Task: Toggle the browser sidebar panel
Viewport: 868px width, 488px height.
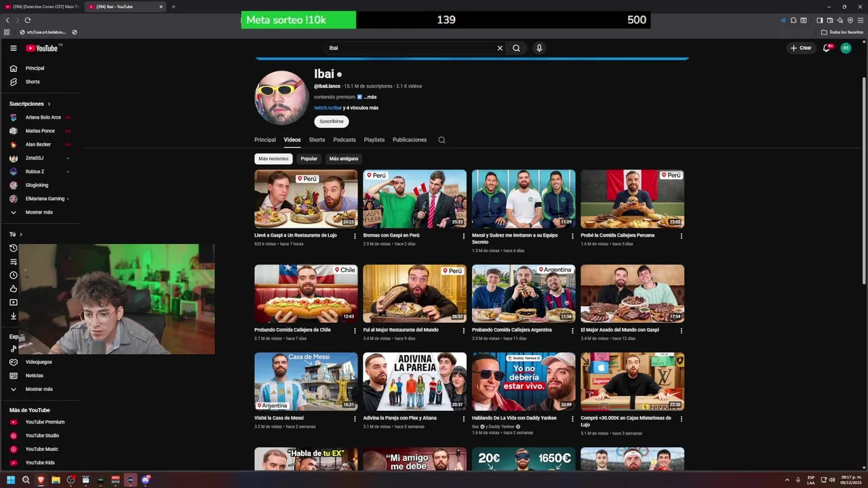Action: pos(819,20)
